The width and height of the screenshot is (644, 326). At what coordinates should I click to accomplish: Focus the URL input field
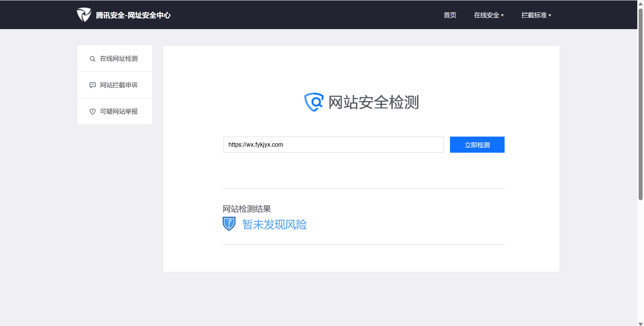tap(333, 145)
